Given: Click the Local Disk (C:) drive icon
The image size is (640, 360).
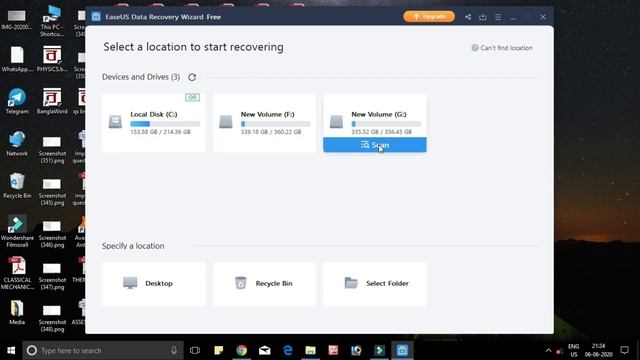Looking at the screenshot, I should (x=115, y=122).
